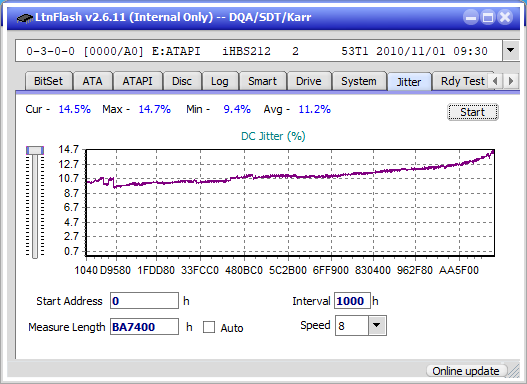Viewport: 527px width, 384px height.
Task: Switch to the Drive tab
Action: (309, 81)
